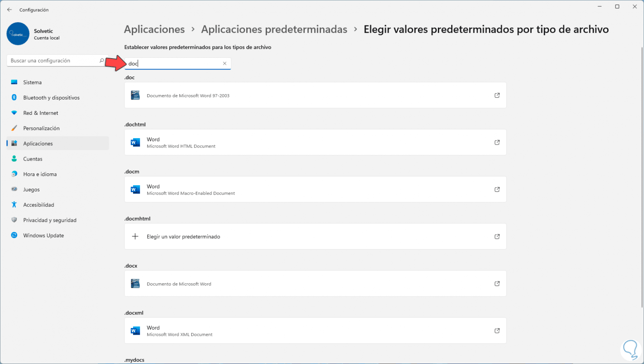Image resolution: width=644 pixels, height=364 pixels.
Task: Click the Red & Internet wifi icon
Action: point(14,113)
